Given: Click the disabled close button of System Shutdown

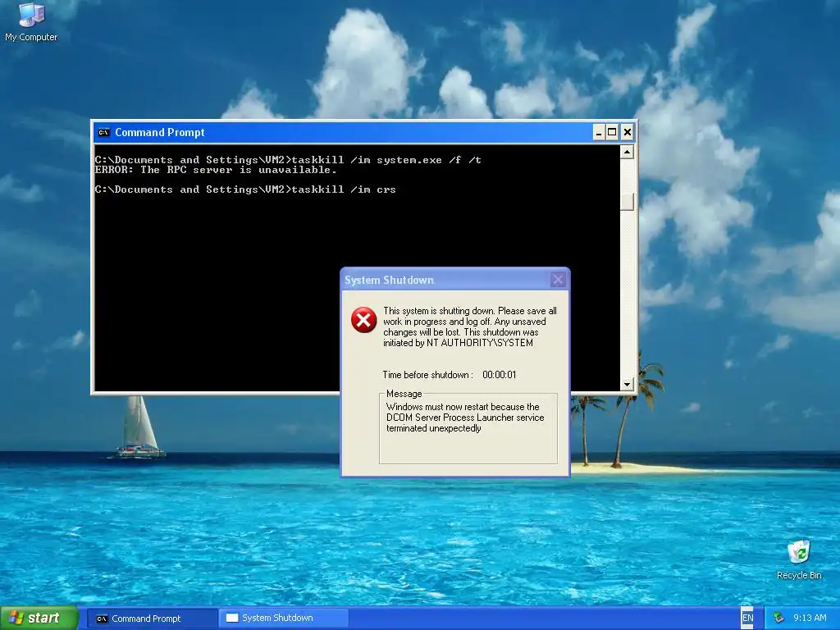Looking at the screenshot, I should point(558,280).
